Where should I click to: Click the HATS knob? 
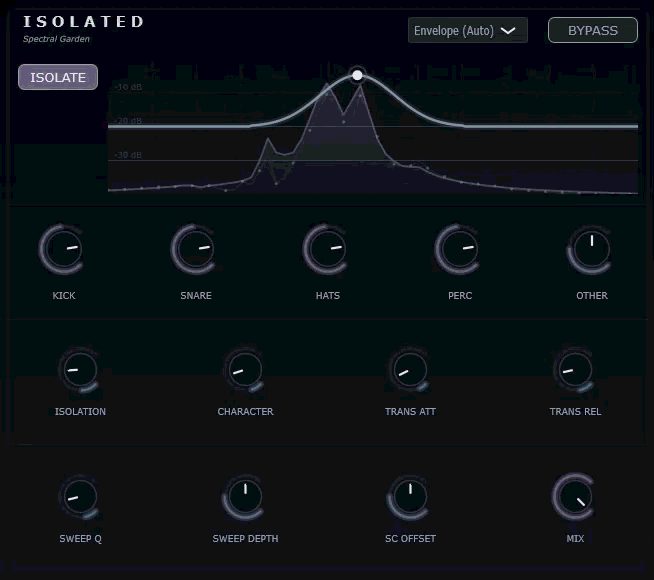tap(326, 249)
